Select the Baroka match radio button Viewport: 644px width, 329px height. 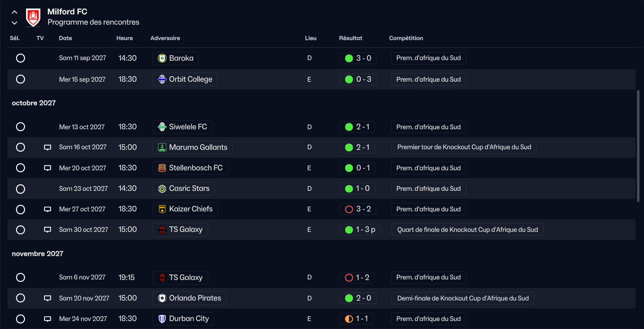click(21, 58)
